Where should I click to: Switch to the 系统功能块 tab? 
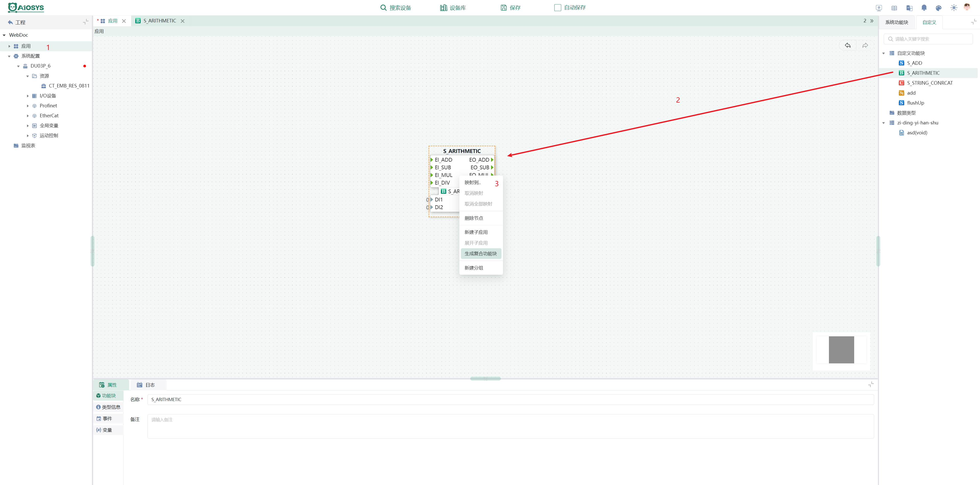tap(897, 22)
